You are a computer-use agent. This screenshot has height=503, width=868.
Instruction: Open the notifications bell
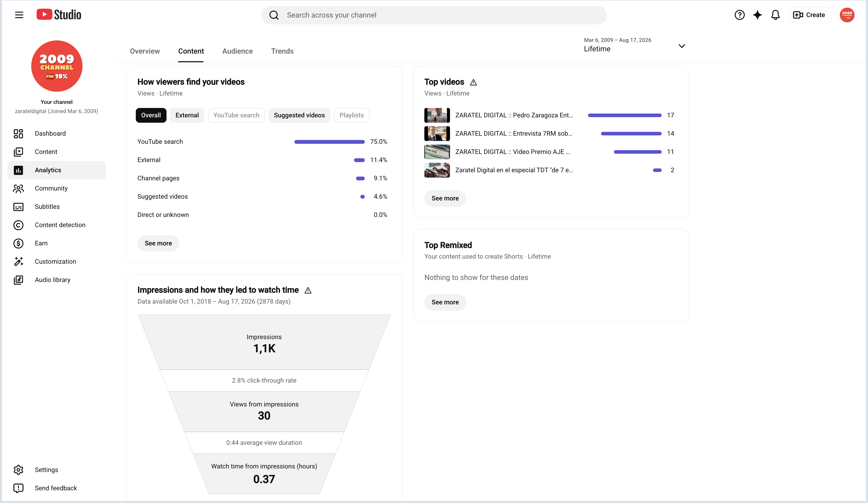(x=775, y=15)
